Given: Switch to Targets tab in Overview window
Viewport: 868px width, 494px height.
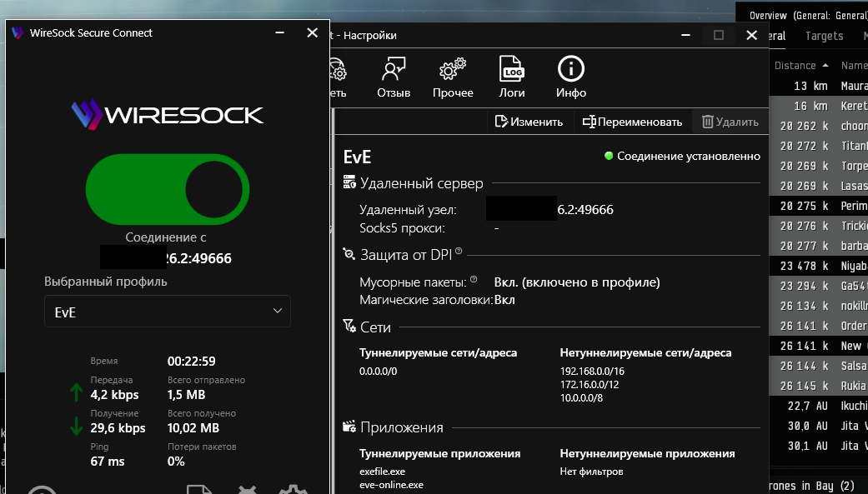Looking at the screenshot, I should pyautogui.click(x=825, y=36).
